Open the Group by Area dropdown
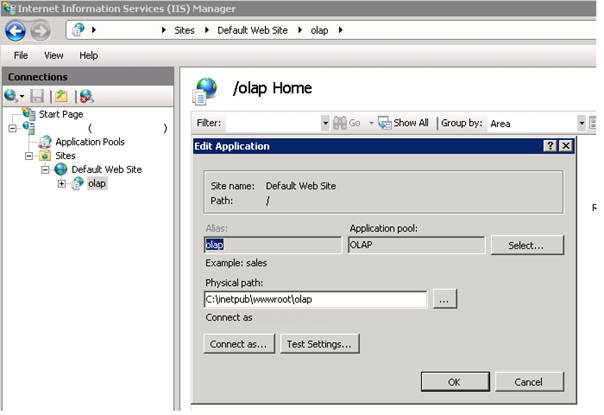This screenshot has width=604, height=415. coord(582,123)
